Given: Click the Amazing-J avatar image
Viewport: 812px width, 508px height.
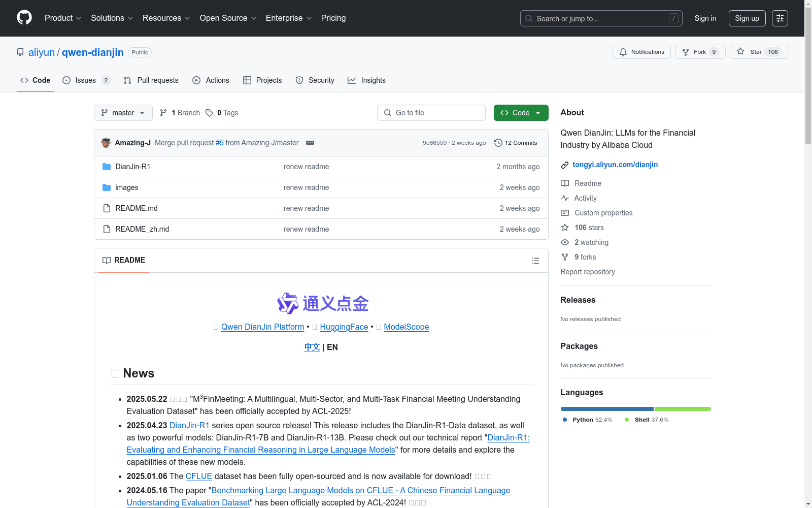Looking at the screenshot, I should point(106,143).
